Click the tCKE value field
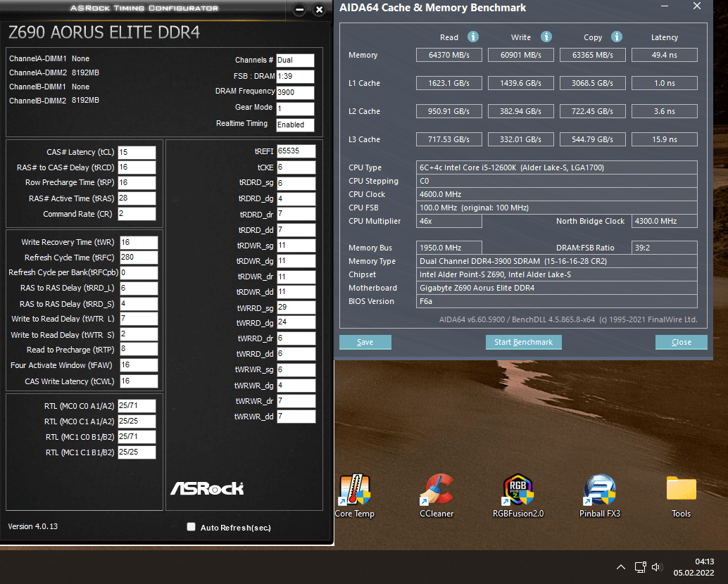Viewport: 728px width, 584px height. tap(296, 167)
